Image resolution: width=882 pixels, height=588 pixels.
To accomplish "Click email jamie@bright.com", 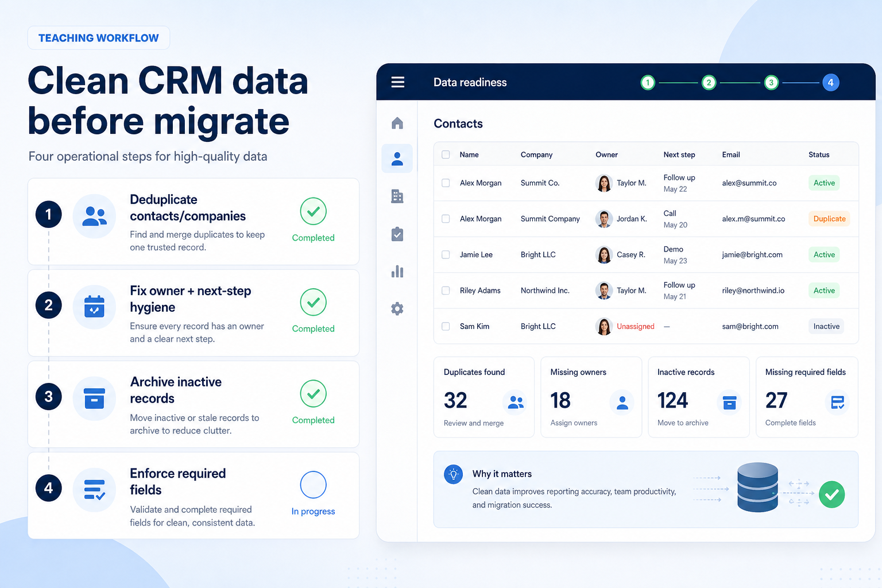I will pyautogui.click(x=752, y=254).
